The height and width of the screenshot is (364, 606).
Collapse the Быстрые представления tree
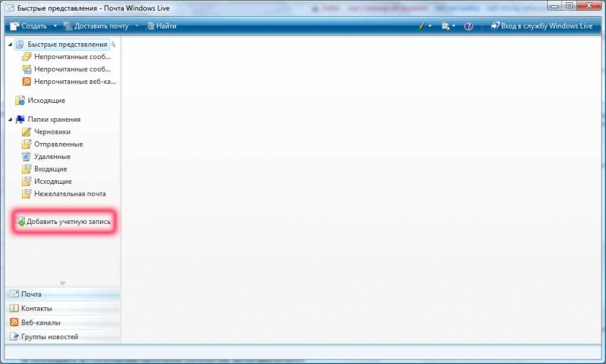point(11,45)
